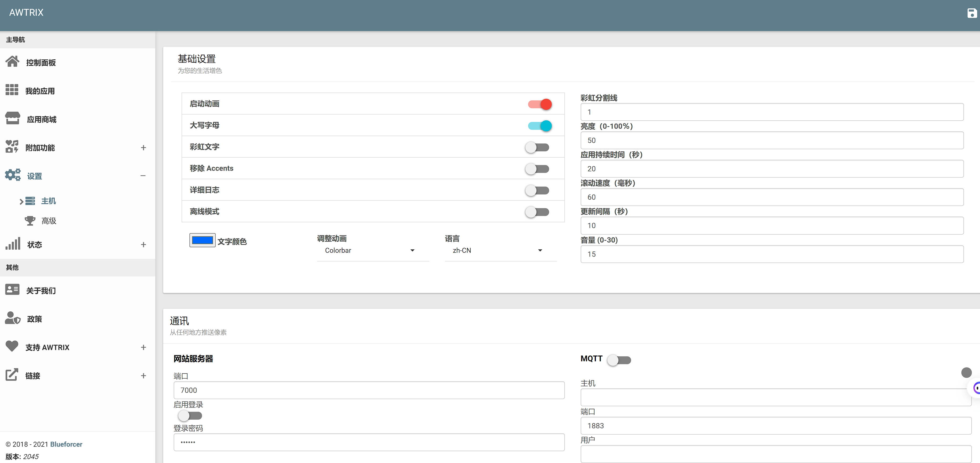This screenshot has width=980, height=463.
Task: Expand the 附加功能 plus expander
Action: coord(143,148)
